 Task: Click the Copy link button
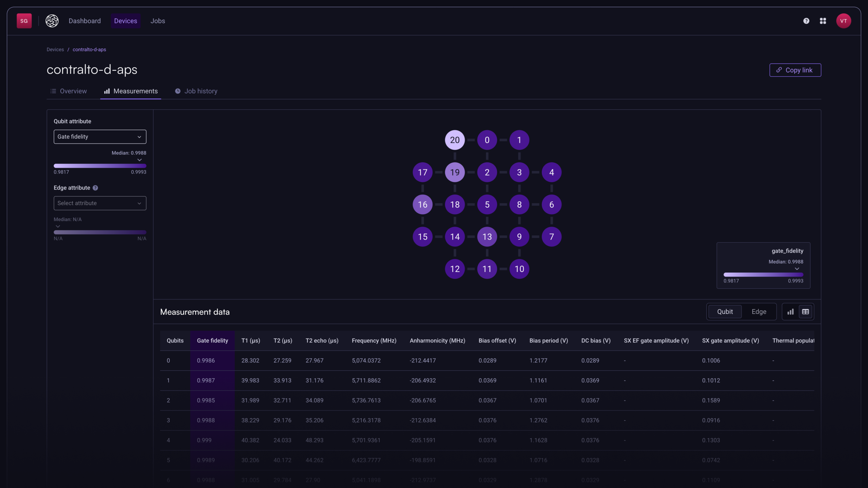pyautogui.click(x=795, y=70)
